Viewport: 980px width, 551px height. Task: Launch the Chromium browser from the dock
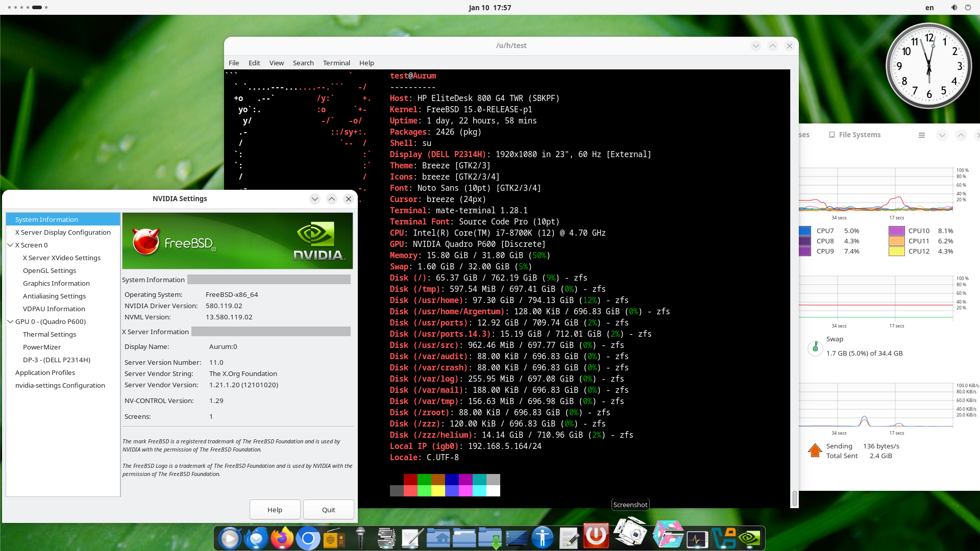click(x=308, y=537)
